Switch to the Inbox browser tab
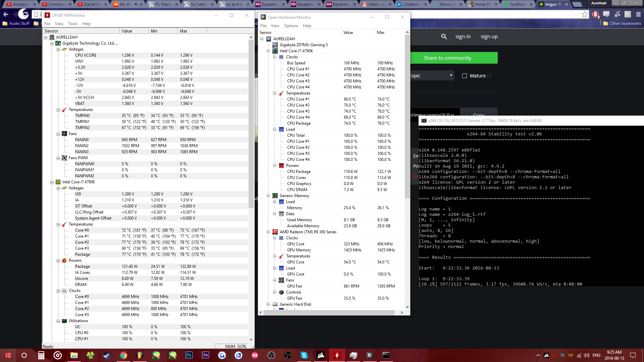Image resolution: width=644 pixels, height=362 pixels. pyautogui.click(x=376, y=4)
